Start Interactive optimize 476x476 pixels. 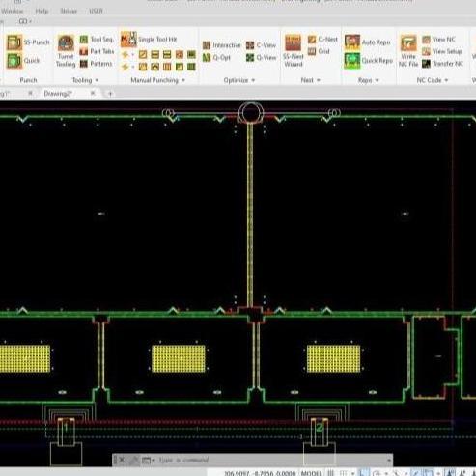[x=222, y=45]
